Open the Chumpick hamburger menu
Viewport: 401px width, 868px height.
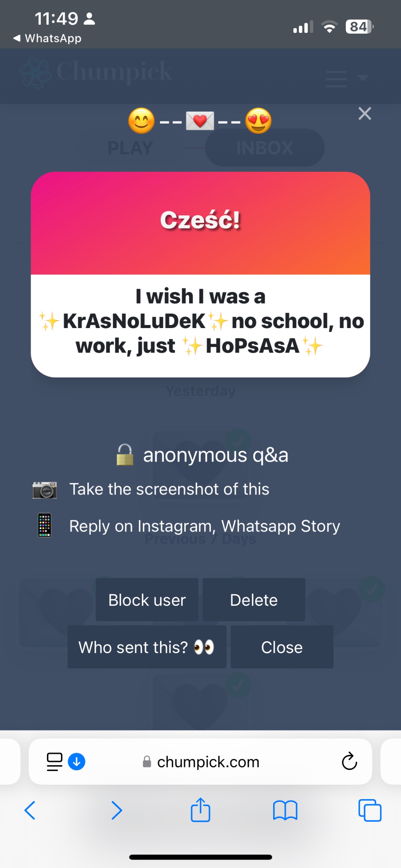pos(336,79)
